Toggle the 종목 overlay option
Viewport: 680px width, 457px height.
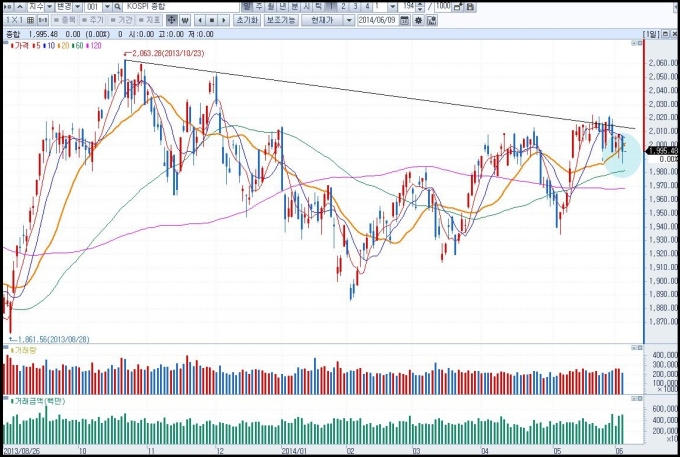click(x=64, y=20)
